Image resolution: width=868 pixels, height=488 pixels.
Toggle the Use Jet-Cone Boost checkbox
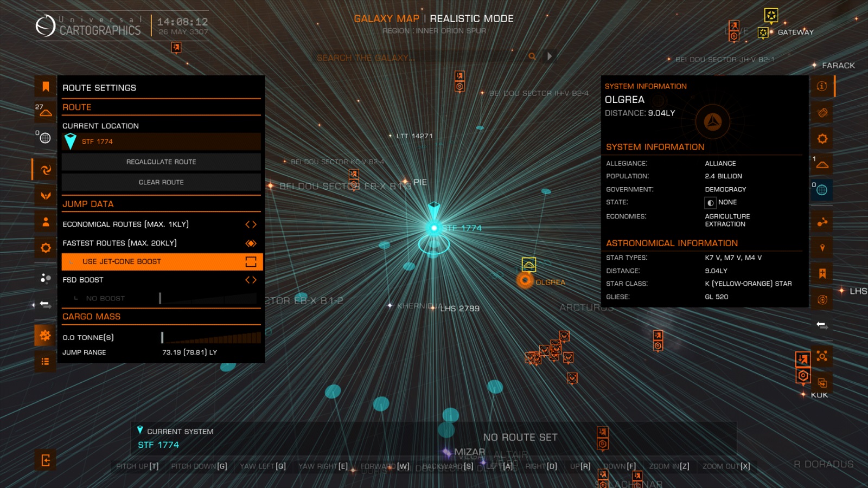pyautogui.click(x=251, y=262)
